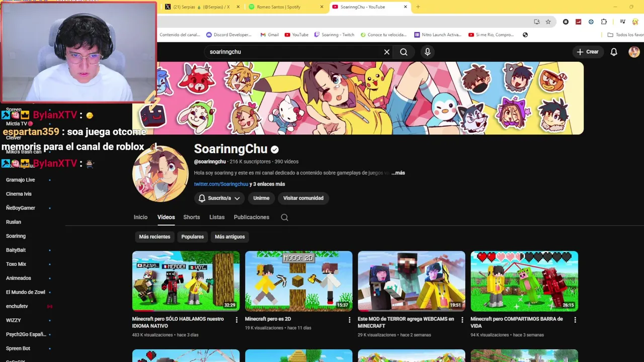Open options menu for 'Minecraft pero es 2D' video

tap(349, 320)
